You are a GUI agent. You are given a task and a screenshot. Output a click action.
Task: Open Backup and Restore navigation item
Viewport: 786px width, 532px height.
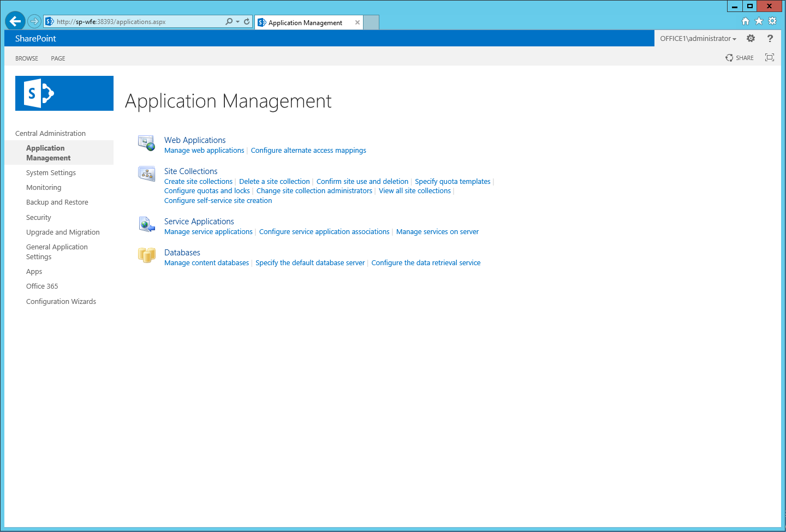pos(57,202)
